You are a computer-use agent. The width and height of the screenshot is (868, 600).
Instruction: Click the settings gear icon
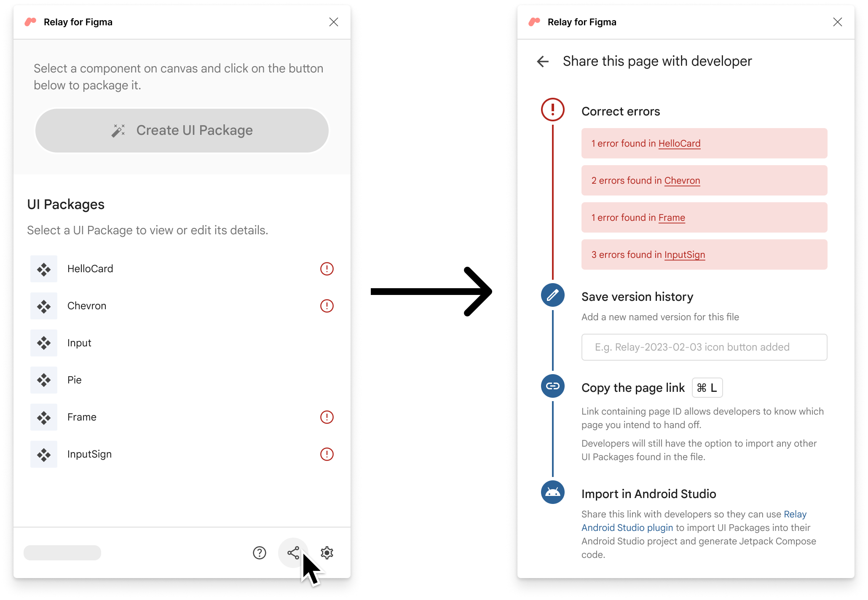click(328, 552)
